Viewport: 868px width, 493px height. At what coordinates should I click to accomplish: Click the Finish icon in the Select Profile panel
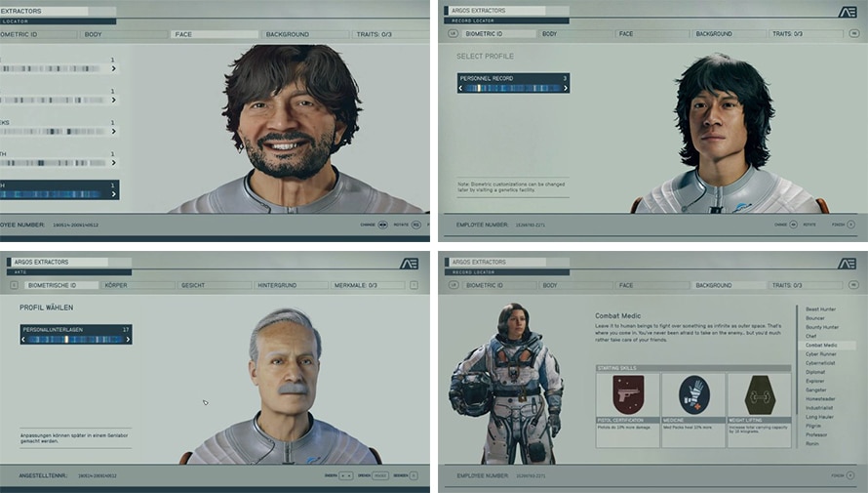coord(850,225)
